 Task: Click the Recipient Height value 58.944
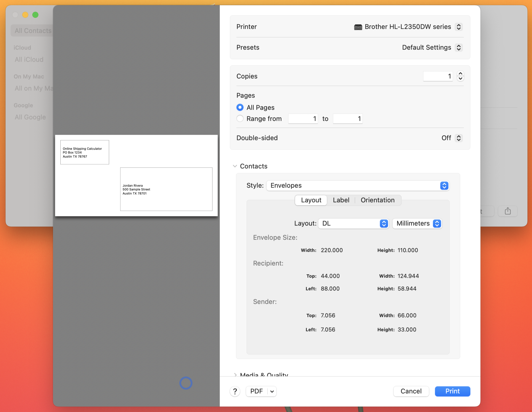(x=407, y=289)
